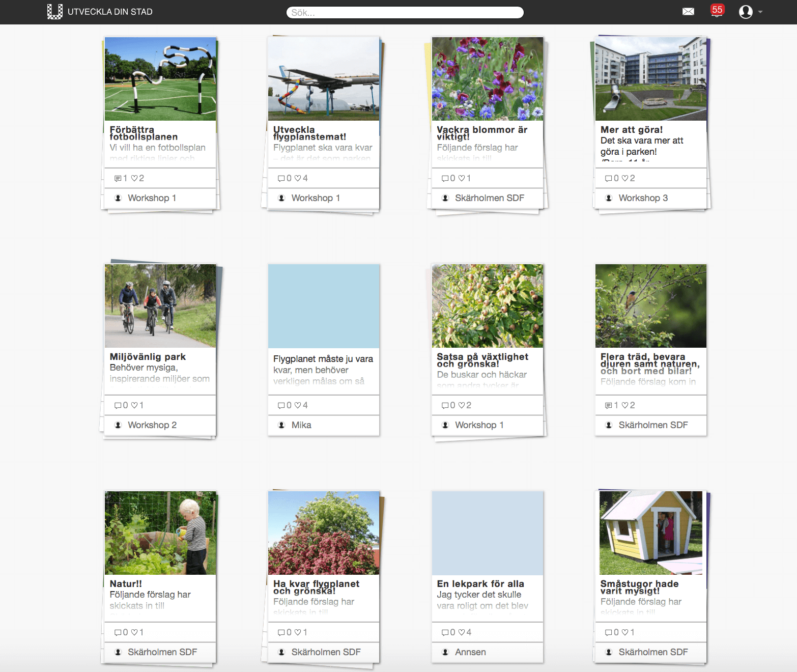Open the football field photo thumbnail
This screenshot has height=672, width=797.
tap(160, 78)
